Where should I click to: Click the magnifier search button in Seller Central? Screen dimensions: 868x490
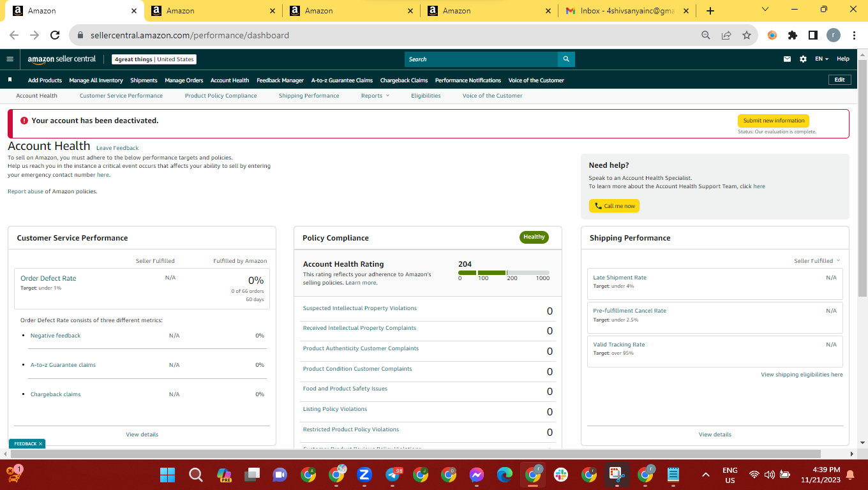pyautogui.click(x=566, y=59)
